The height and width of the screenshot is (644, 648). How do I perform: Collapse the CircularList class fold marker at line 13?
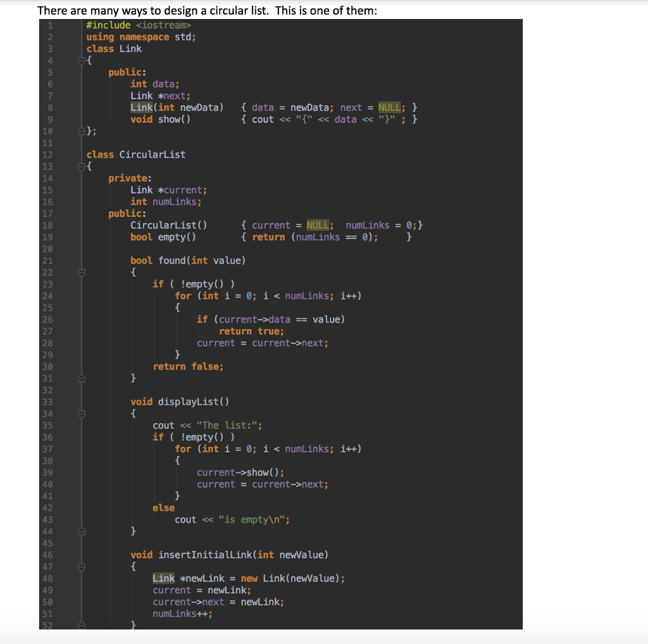[82, 166]
